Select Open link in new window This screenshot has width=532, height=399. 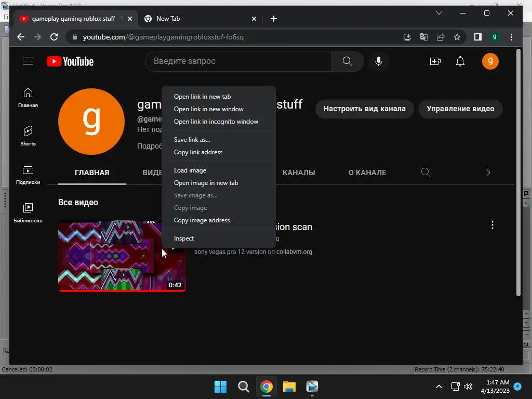coord(219,109)
